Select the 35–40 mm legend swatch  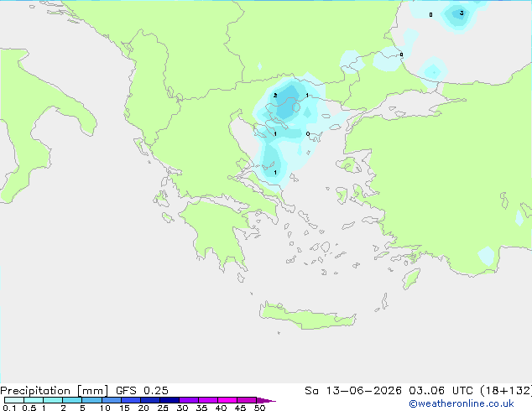click(208, 400)
